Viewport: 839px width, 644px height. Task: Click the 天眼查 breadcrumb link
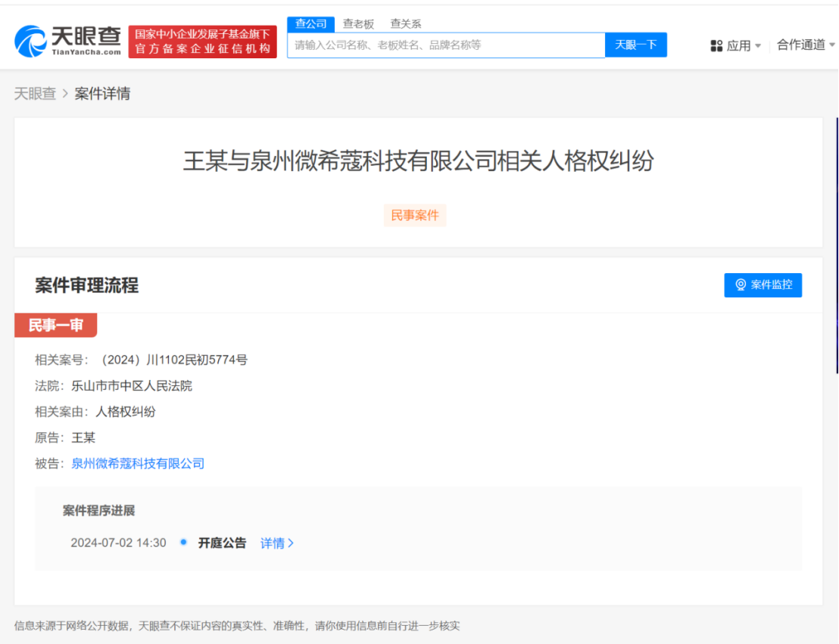(36, 93)
